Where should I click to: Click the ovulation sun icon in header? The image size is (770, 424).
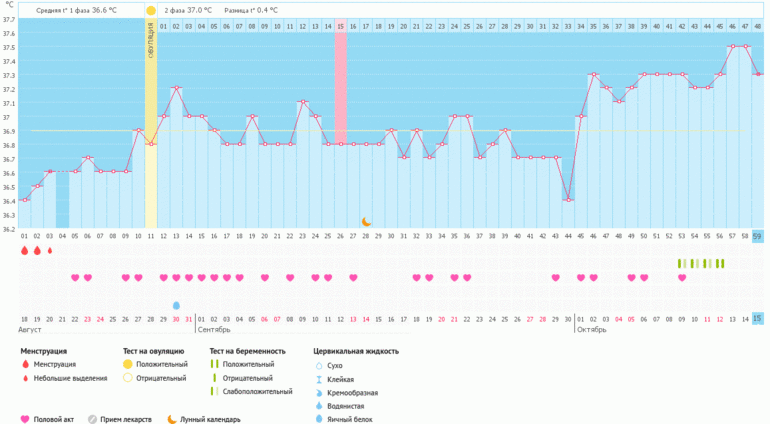[x=151, y=10]
